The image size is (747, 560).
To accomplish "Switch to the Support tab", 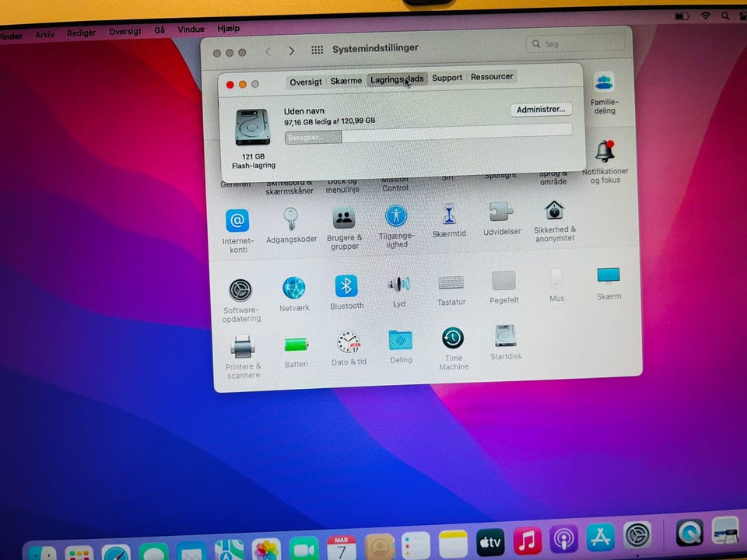I will click(447, 78).
